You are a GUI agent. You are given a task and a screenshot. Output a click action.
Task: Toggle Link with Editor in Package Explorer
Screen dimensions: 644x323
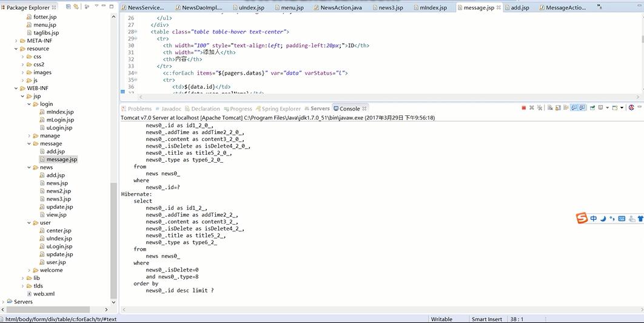click(76, 7)
